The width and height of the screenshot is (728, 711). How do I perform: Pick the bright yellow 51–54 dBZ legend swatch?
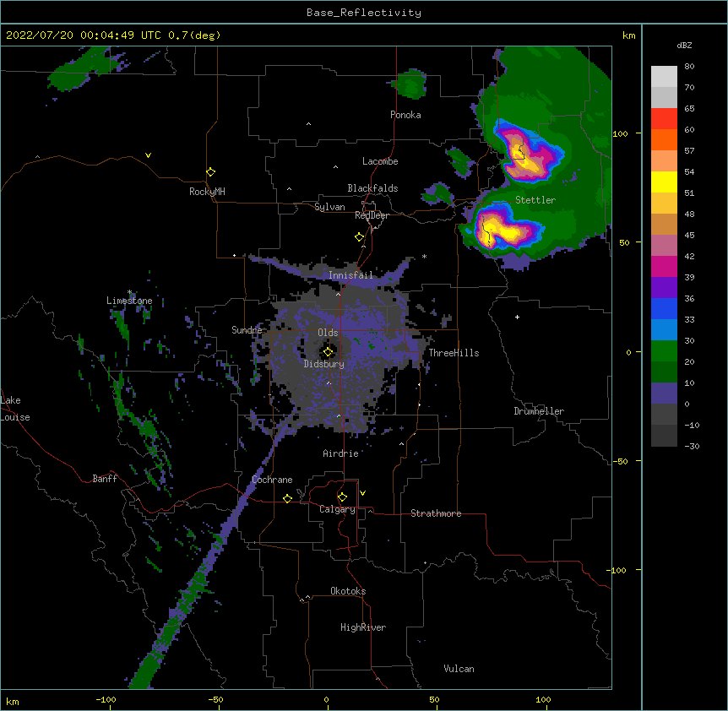pyautogui.click(x=664, y=182)
